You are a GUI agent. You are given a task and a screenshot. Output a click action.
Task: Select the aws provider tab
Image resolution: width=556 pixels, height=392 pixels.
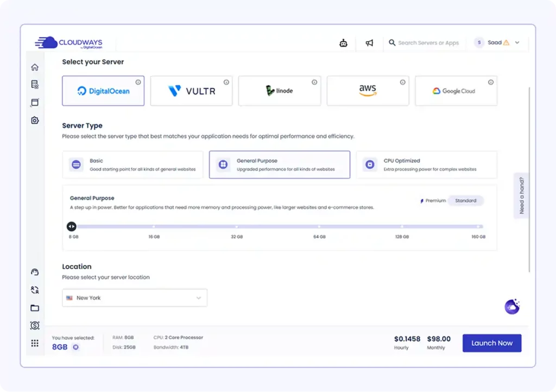point(368,91)
